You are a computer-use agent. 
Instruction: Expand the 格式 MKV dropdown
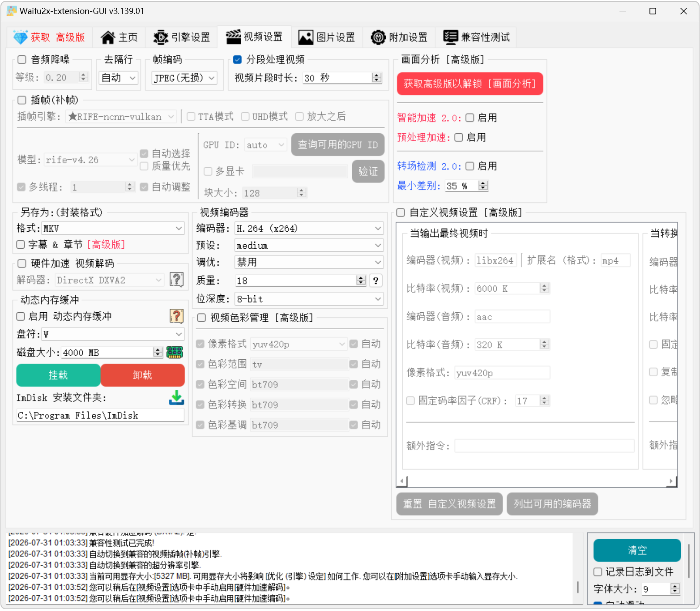click(x=113, y=228)
